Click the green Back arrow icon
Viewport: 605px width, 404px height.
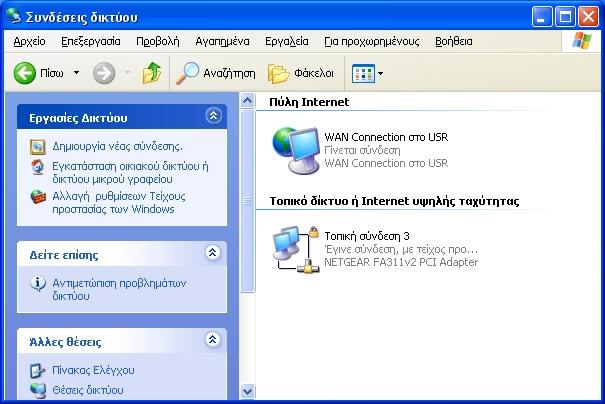pos(25,73)
